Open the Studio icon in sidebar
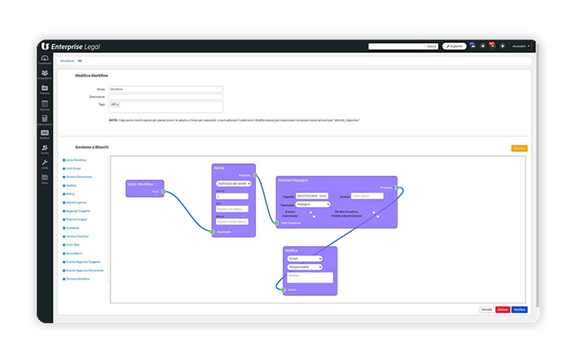The width and height of the screenshot is (576, 362). click(45, 149)
